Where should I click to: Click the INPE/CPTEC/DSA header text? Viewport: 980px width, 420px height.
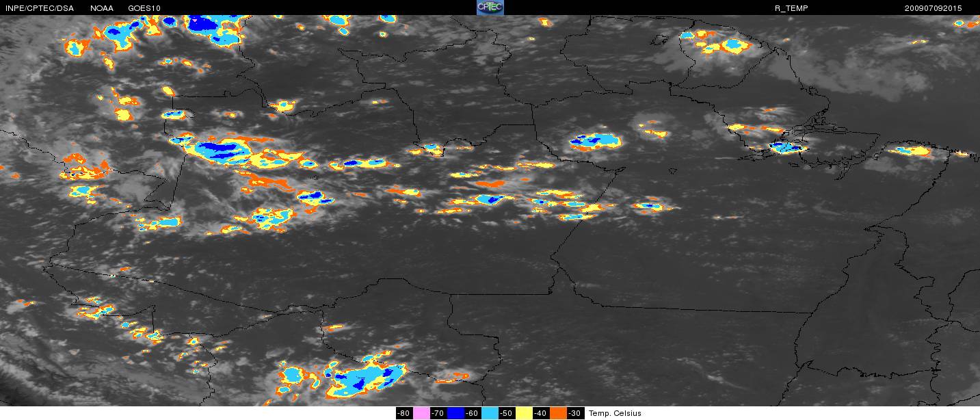[40, 8]
